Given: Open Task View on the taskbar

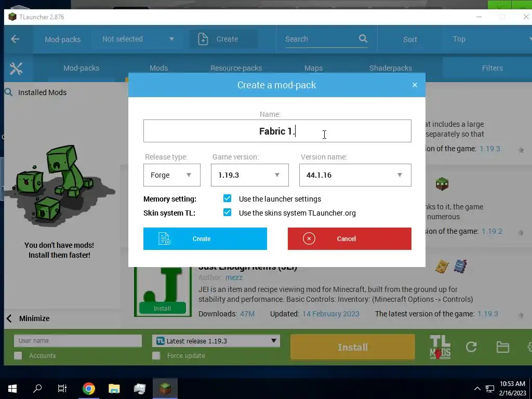Looking at the screenshot, I should click(62, 388).
